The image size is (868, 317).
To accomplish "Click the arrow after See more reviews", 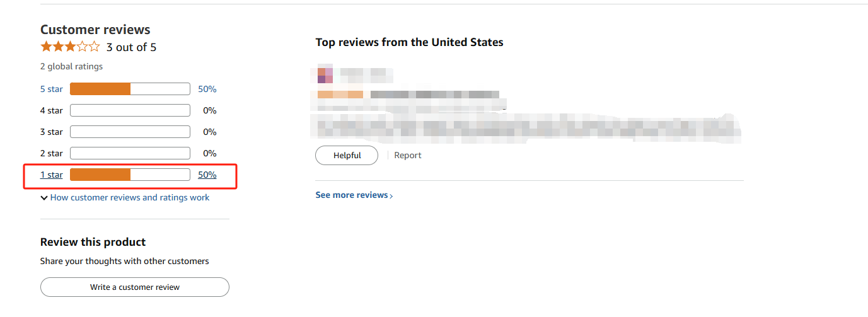I will coord(391,196).
